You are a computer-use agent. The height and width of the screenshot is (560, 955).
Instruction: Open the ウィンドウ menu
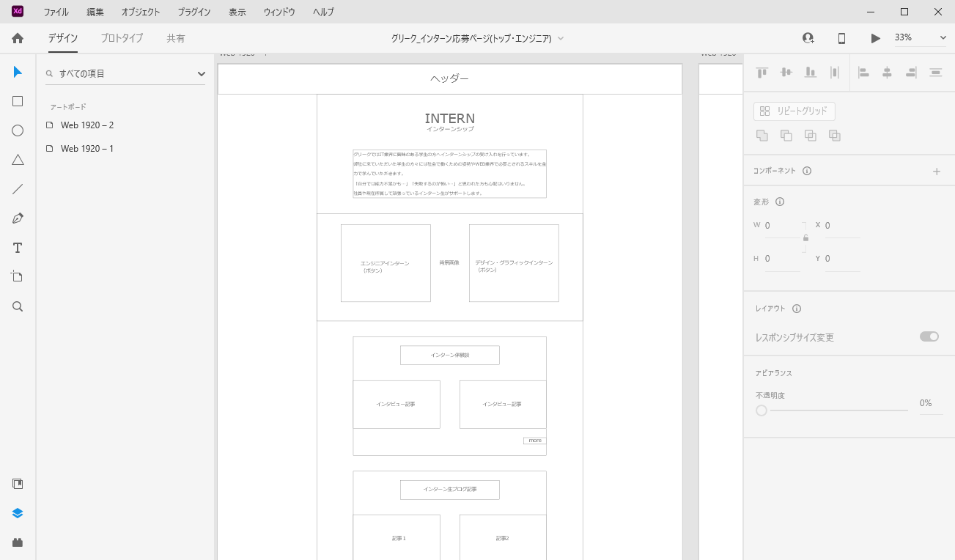(x=279, y=12)
